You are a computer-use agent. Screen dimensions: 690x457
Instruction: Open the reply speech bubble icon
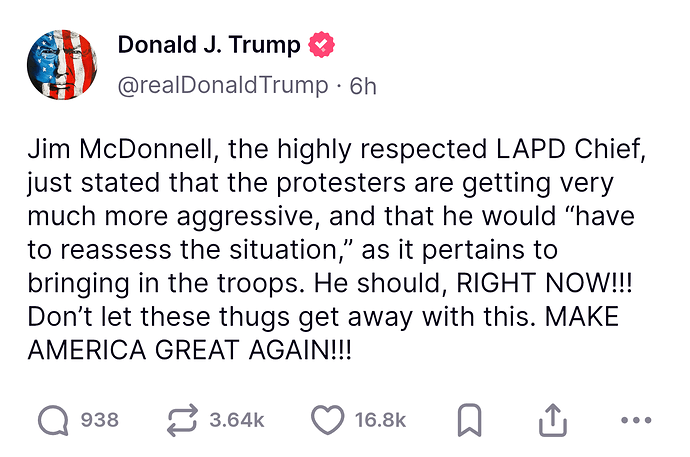[x=53, y=420]
